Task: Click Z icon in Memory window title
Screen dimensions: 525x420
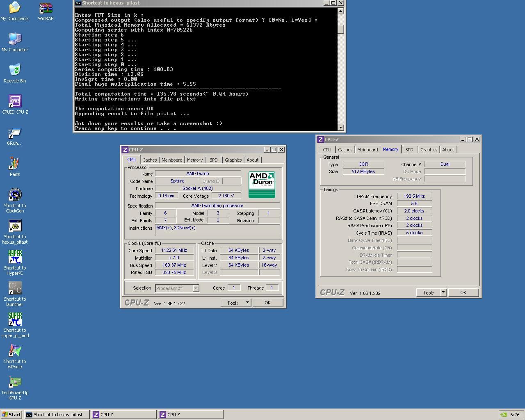Action: click(320, 139)
